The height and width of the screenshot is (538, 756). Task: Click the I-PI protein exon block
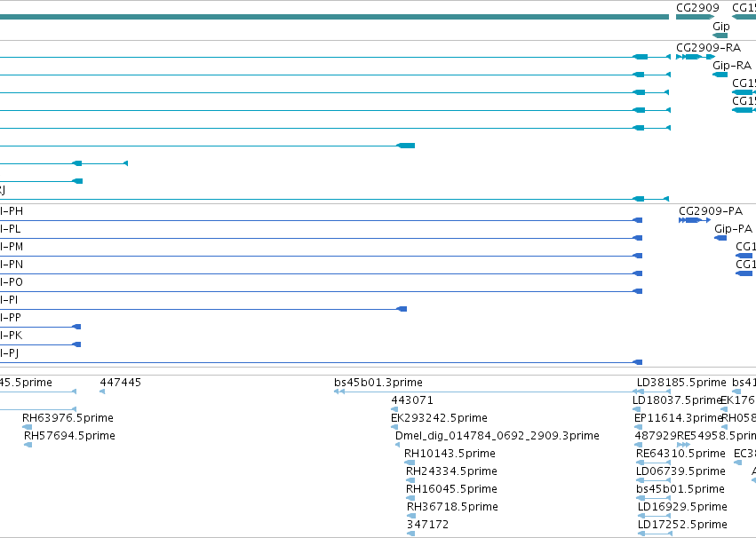click(402, 309)
